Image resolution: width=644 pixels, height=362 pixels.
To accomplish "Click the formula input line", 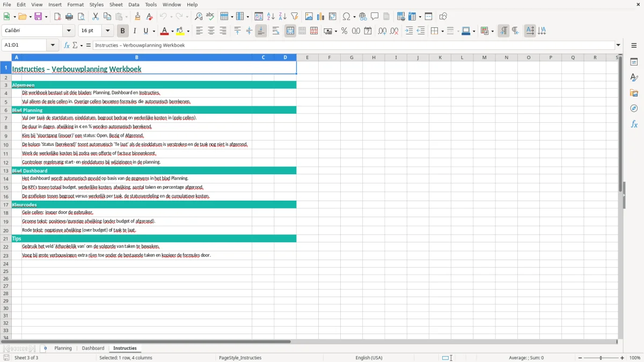I will click(x=354, y=45).
